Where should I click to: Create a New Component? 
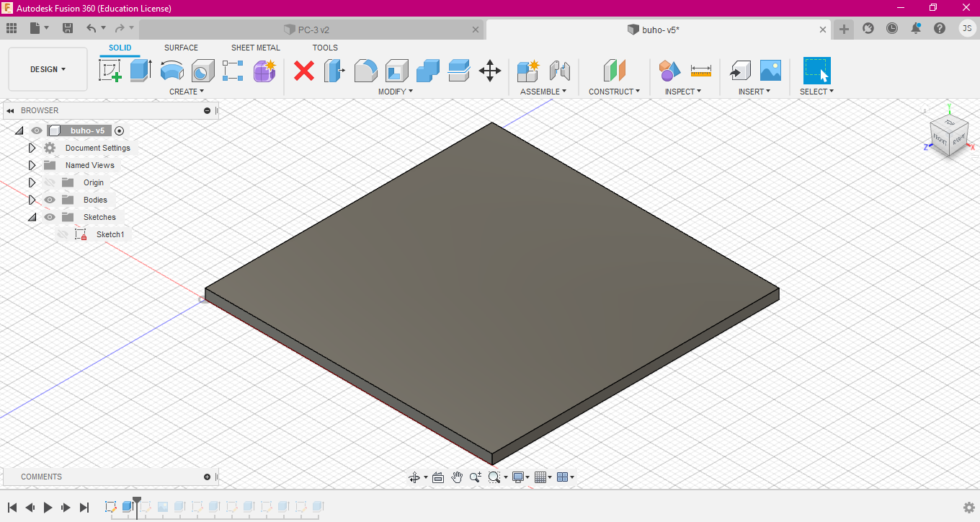tap(528, 71)
